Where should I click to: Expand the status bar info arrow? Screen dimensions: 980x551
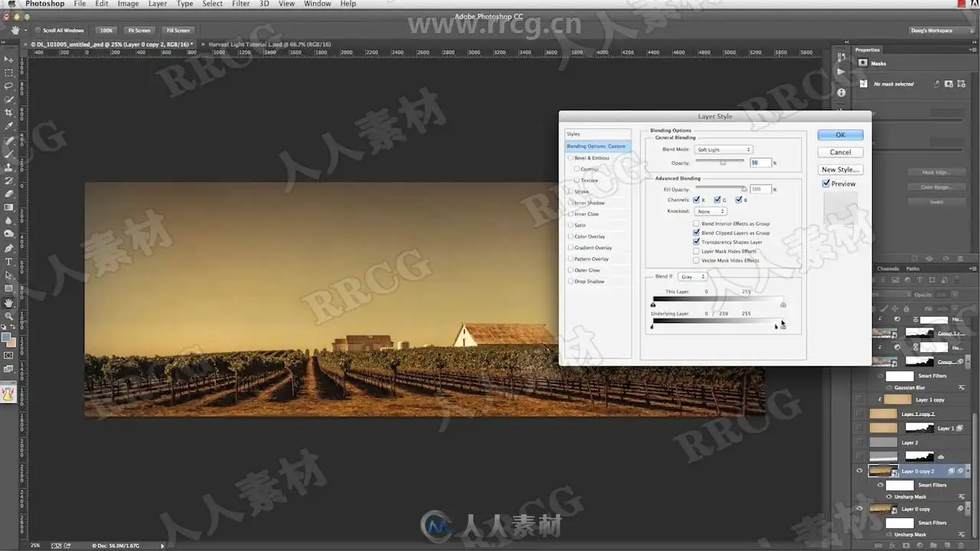tap(162, 546)
